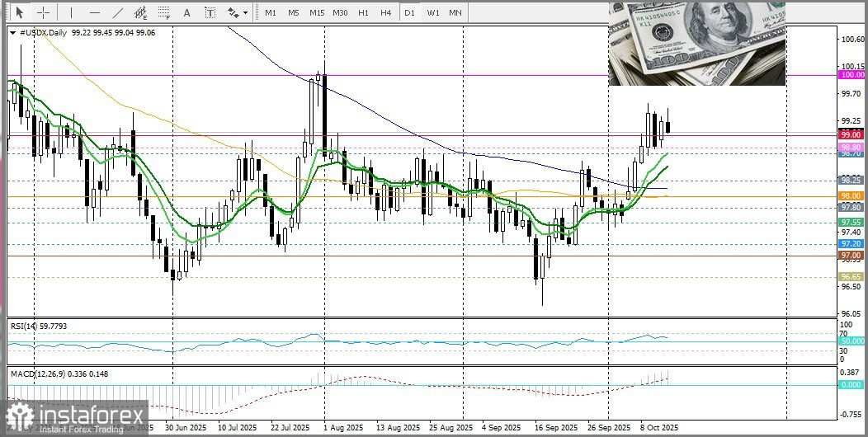Switch chart to W1 weekly timeframe

tap(432, 12)
